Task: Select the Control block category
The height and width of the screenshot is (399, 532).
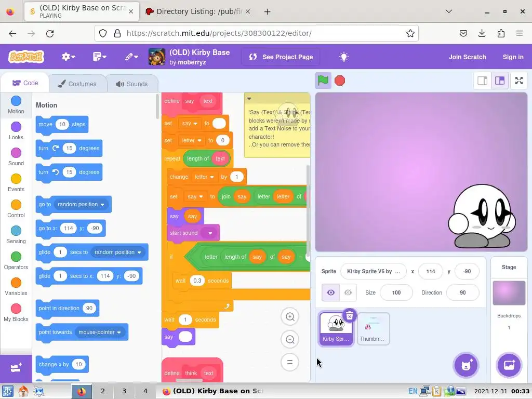Action: tap(16, 209)
